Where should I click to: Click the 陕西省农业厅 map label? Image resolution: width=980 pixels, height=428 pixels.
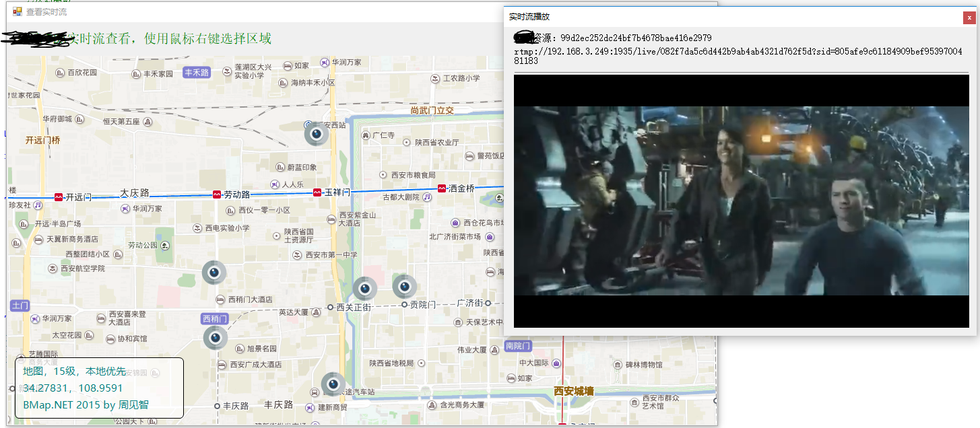click(436, 143)
